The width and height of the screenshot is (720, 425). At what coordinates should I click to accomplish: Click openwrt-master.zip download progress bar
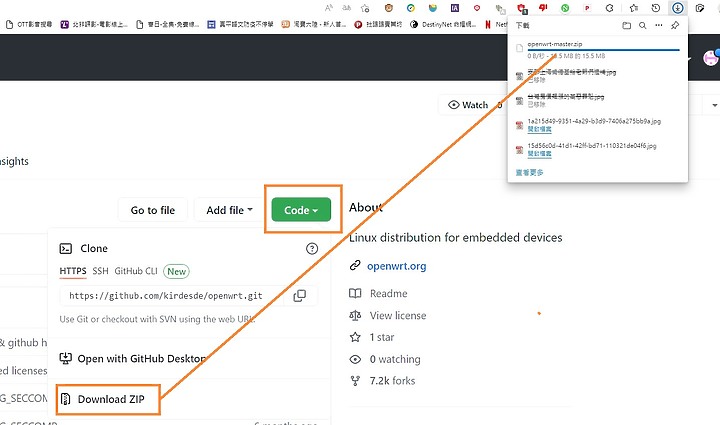click(603, 50)
